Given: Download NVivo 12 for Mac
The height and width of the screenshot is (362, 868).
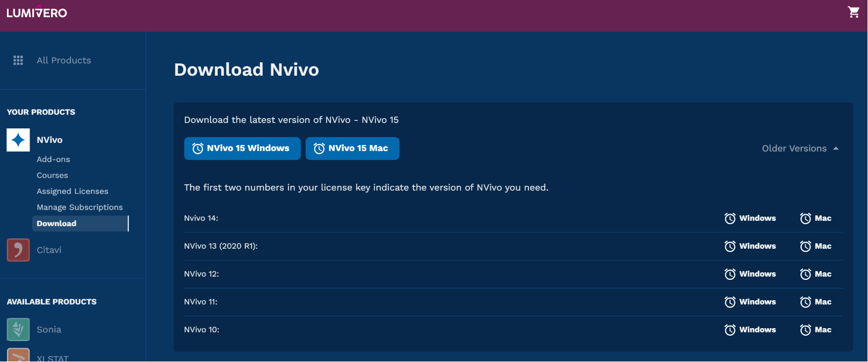Looking at the screenshot, I should tap(816, 274).
